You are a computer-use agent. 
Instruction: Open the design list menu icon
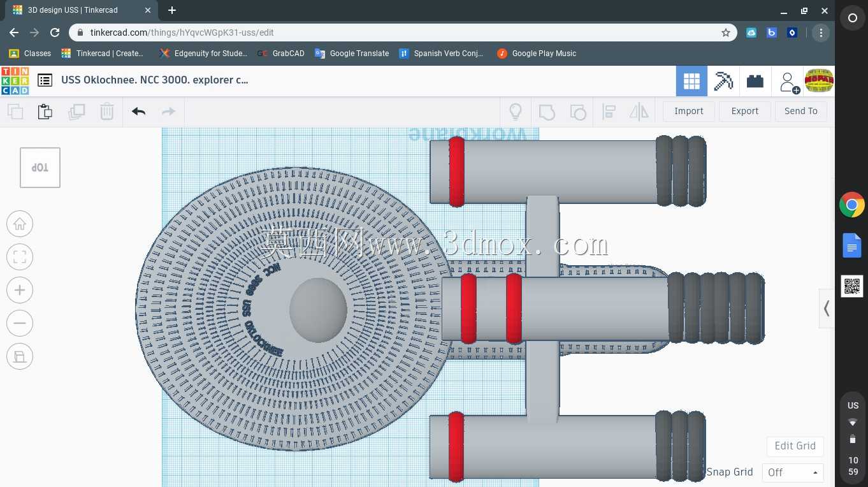(45, 80)
